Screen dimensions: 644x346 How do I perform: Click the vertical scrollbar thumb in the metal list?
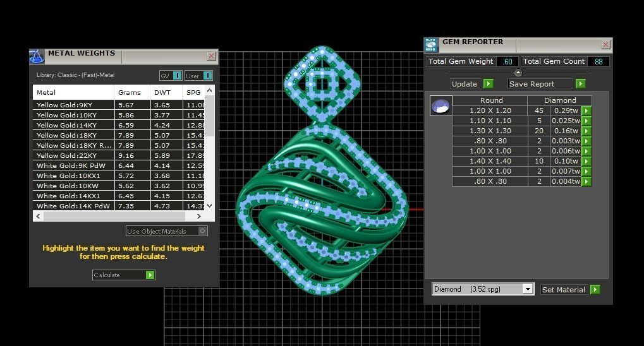point(209,116)
